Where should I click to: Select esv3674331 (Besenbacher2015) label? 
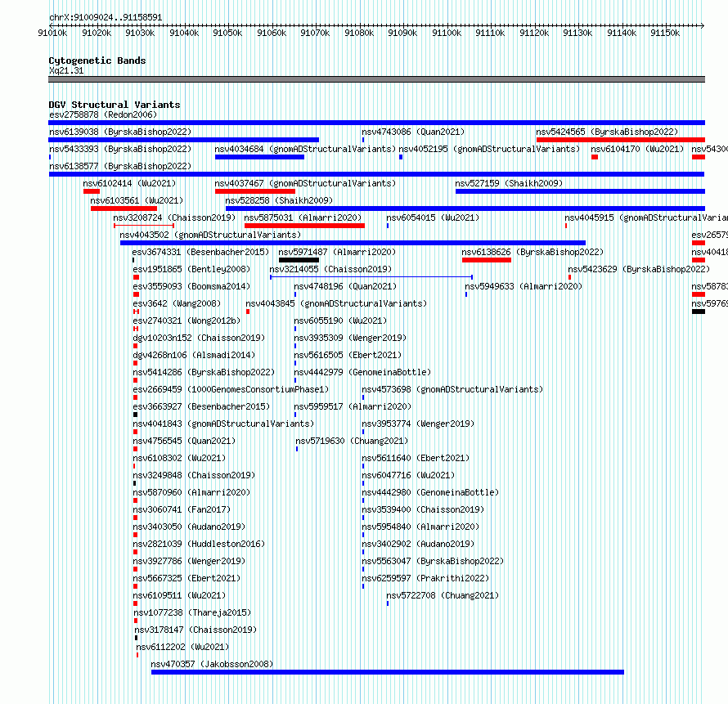click(x=200, y=252)
